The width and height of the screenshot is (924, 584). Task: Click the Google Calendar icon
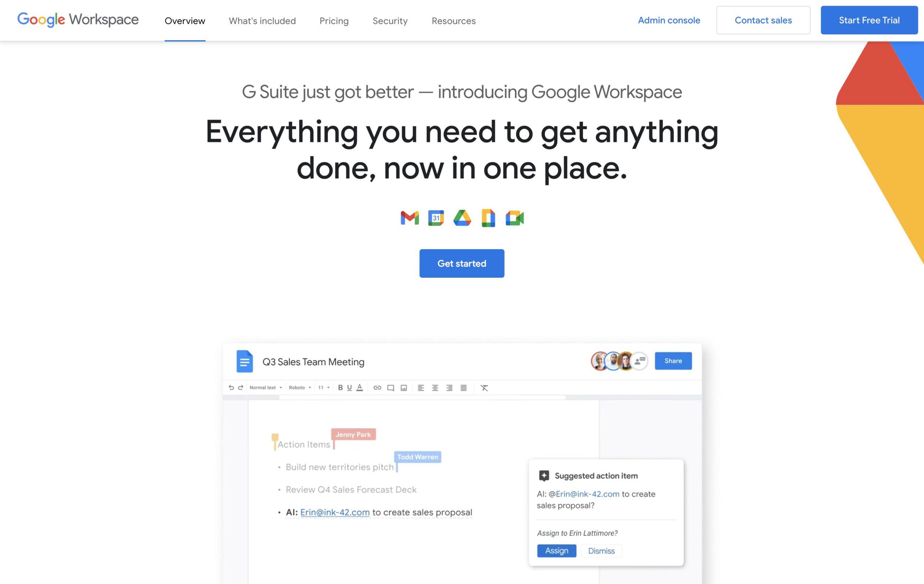click(x=435, y=217)
